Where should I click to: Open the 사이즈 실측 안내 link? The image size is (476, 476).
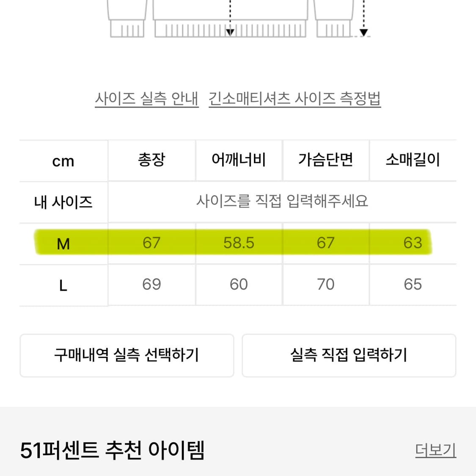[x=147, y=99]
